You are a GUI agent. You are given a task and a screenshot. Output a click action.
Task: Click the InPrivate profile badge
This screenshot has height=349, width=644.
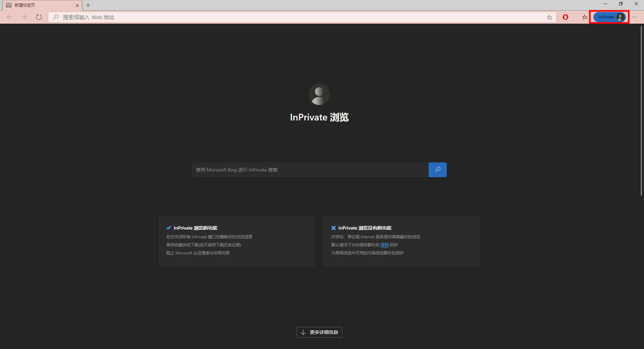(x=609, y=17)
